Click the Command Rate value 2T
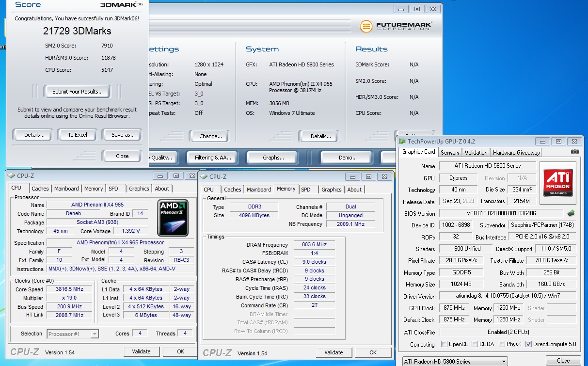Viewport: 588px width, 366px height. (314, 305)
